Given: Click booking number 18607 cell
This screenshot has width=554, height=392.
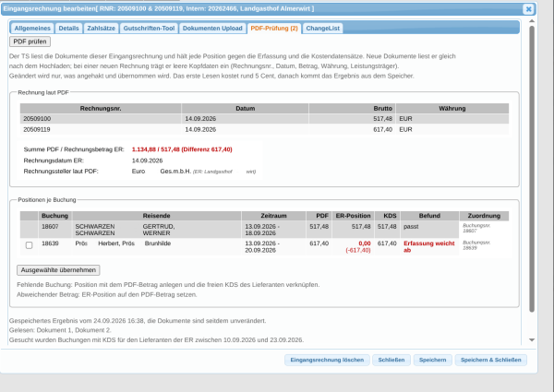Looking at the screenshot, I should [x=54, y=230].
